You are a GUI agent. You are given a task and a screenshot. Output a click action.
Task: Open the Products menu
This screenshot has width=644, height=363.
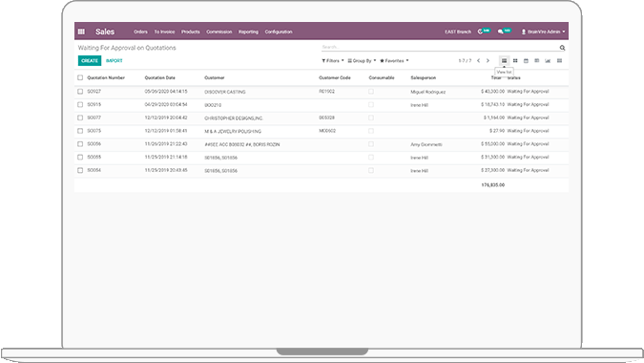191,32
